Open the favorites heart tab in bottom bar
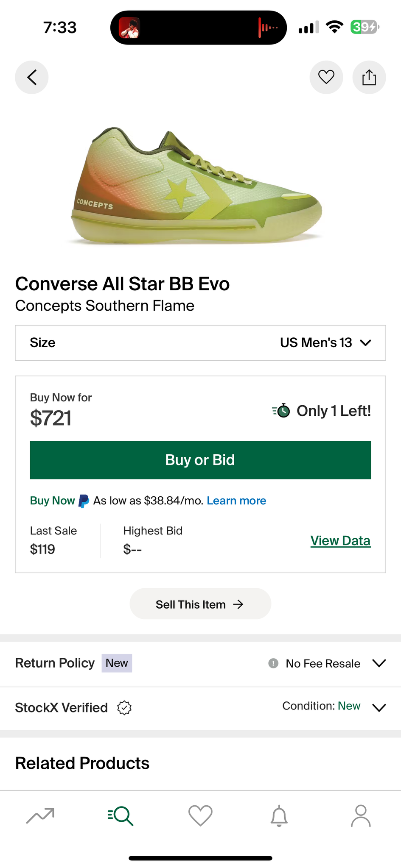401x868 pixels. pyautogui.click(x=200, y=815)
